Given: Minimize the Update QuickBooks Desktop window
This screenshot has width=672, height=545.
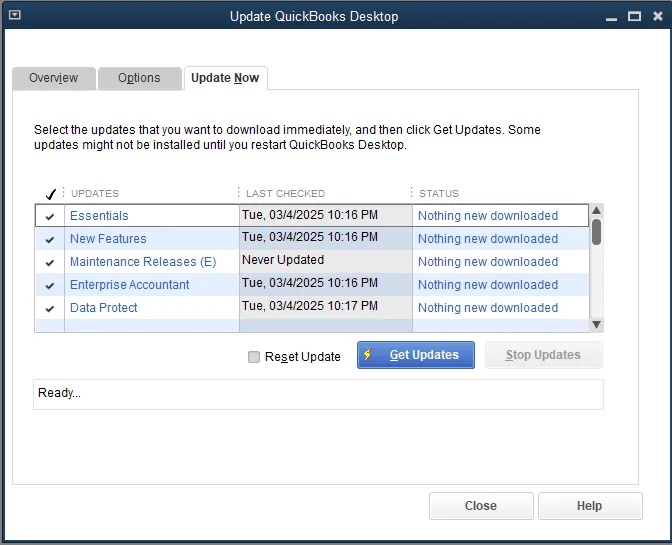Looking at the screenshot, I should point(612,17).
